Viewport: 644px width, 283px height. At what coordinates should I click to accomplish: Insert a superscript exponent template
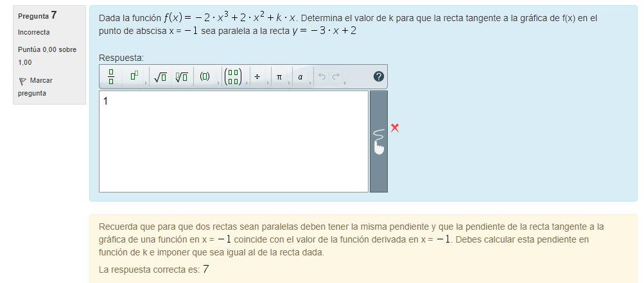(x=134, y=77)
